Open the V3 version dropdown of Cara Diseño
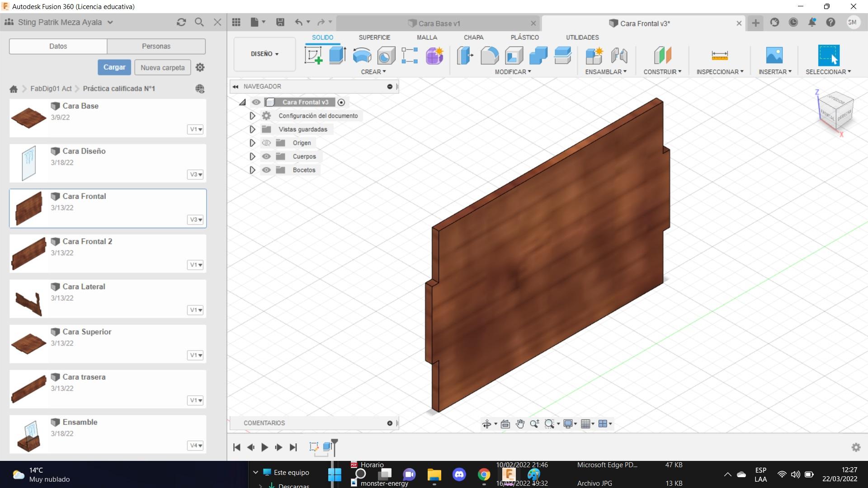The width and height of the screenshot is (868, 488). [x=196, y=174]
